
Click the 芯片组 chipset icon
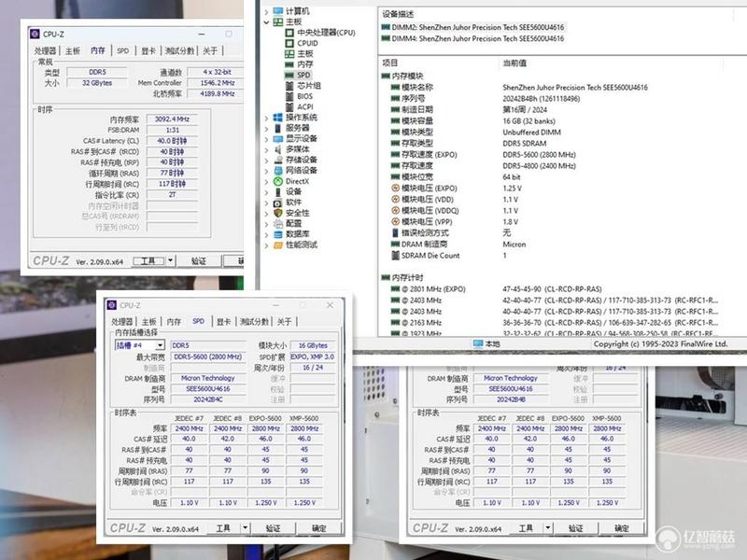point(289,86)
